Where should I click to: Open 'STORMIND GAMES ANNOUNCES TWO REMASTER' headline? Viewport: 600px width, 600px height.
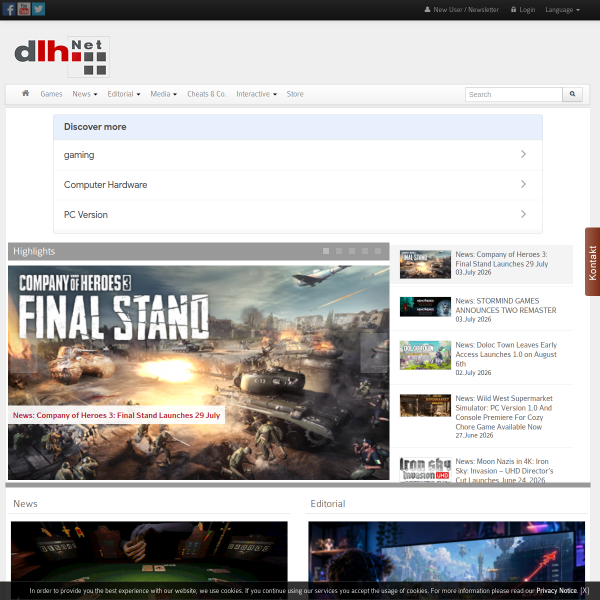(x=505, y=305)
